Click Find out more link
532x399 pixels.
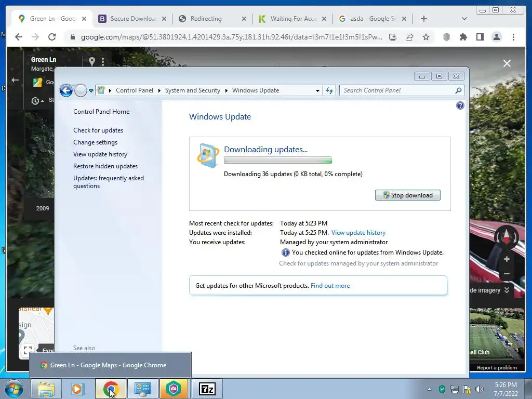point(330,286)
